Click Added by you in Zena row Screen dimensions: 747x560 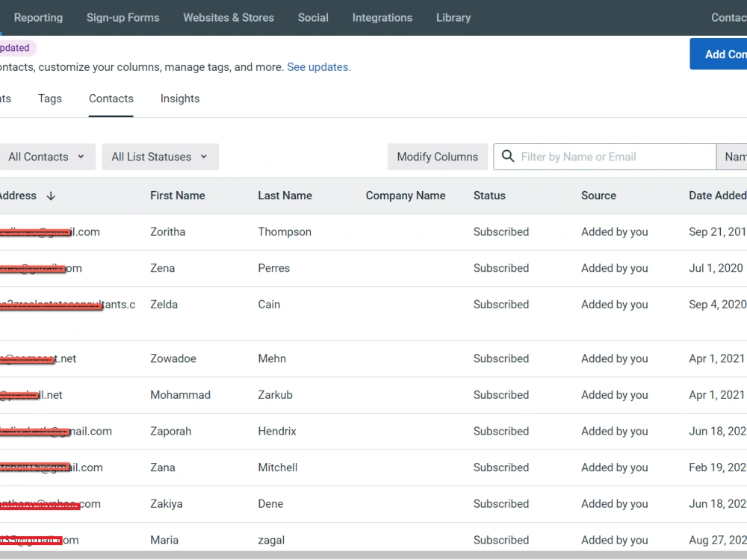point(615,268)
